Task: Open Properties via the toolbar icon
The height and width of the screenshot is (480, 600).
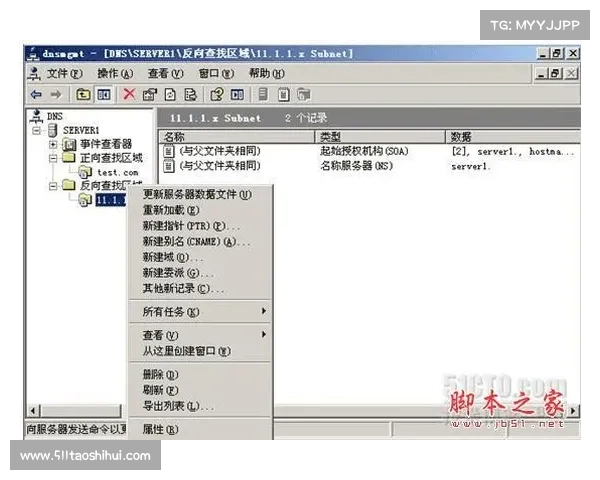Action: 150,94
